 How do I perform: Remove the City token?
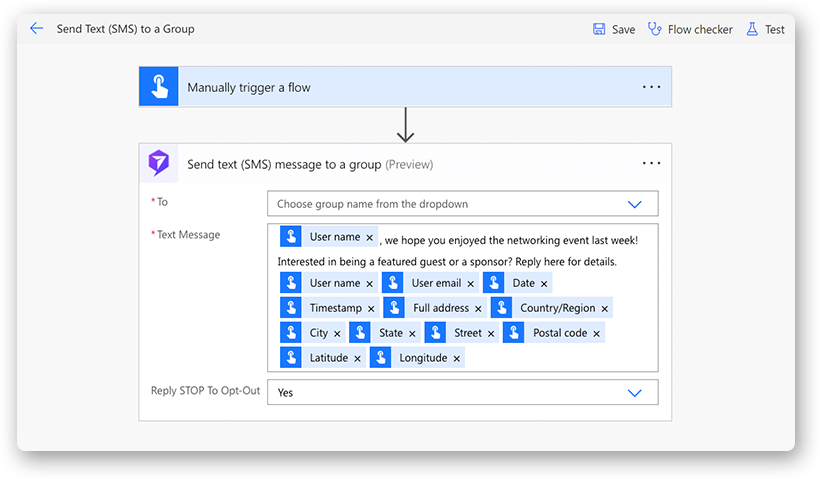point(337,334)
